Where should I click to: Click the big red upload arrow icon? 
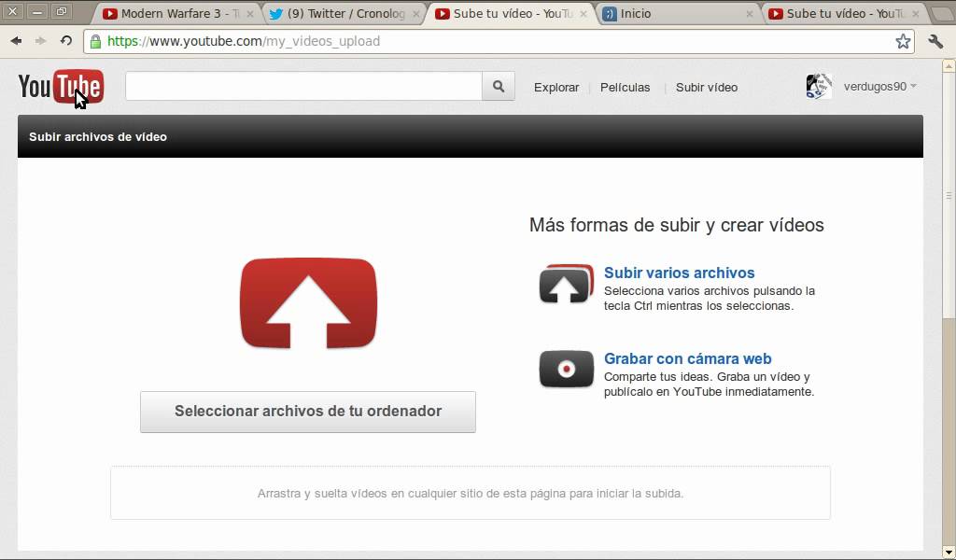click(x=308, y=302)
